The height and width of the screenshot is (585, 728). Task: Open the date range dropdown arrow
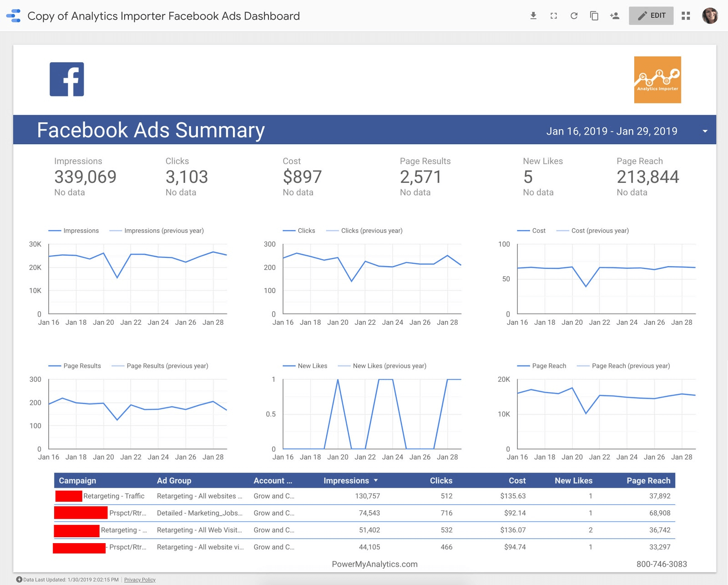tap(705, 131)
